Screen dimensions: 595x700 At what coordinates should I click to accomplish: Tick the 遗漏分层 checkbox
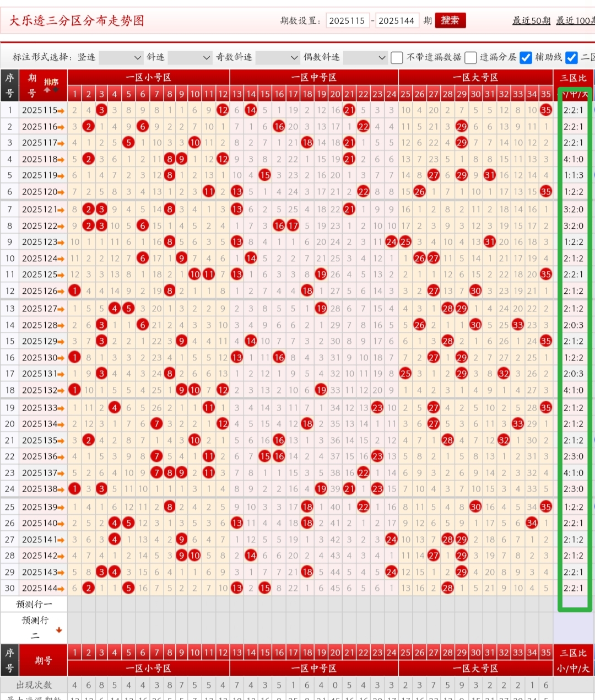470,57
